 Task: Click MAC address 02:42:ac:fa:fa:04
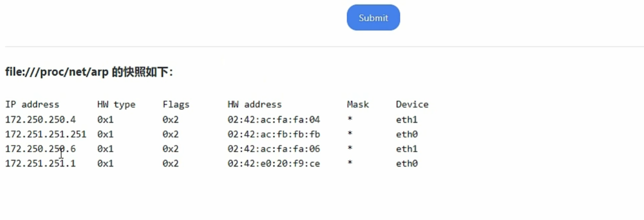point(274,119)
